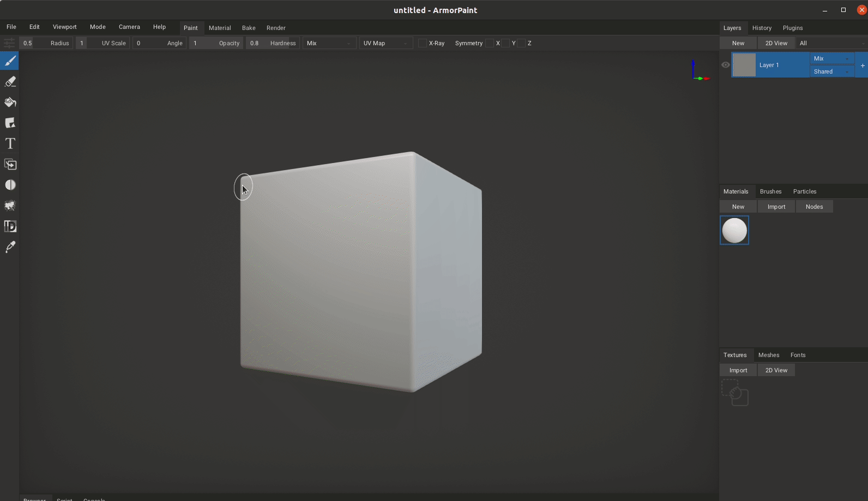Hide Layer 1 with eye icon
The image size is (868, 501).
coord(725,65)
